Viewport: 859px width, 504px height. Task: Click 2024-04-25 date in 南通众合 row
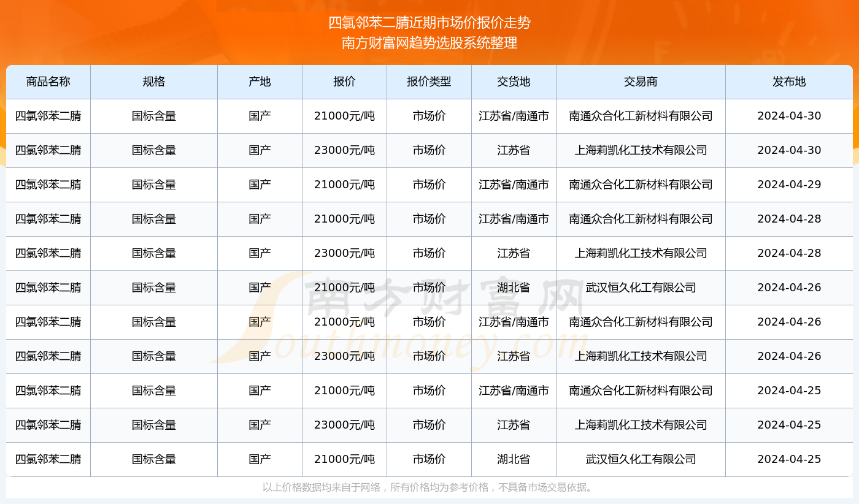coord(789,391)
